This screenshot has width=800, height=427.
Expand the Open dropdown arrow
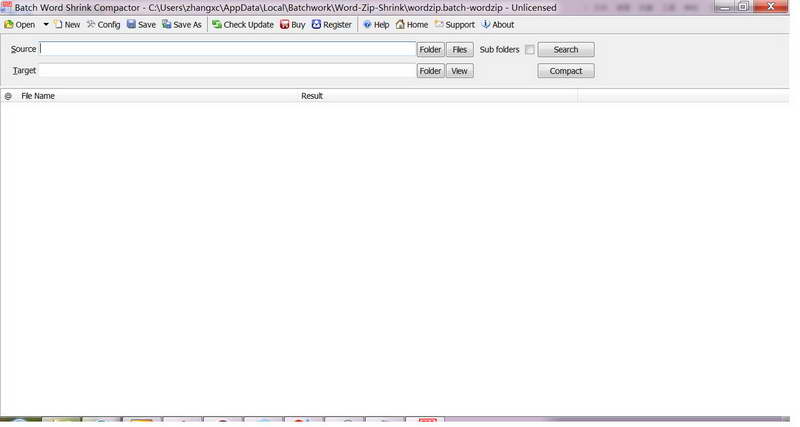[x=46, y=24]
